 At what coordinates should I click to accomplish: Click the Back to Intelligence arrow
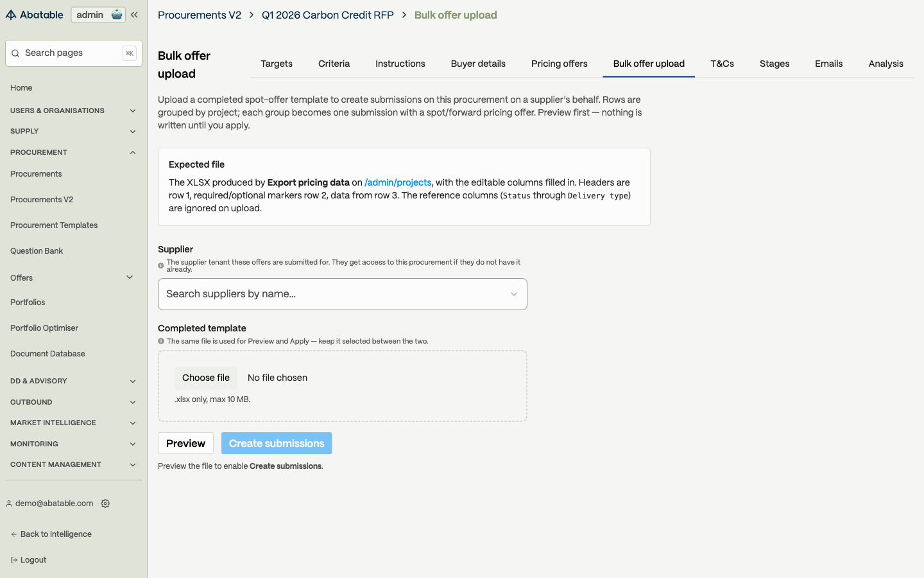(13, 534)
